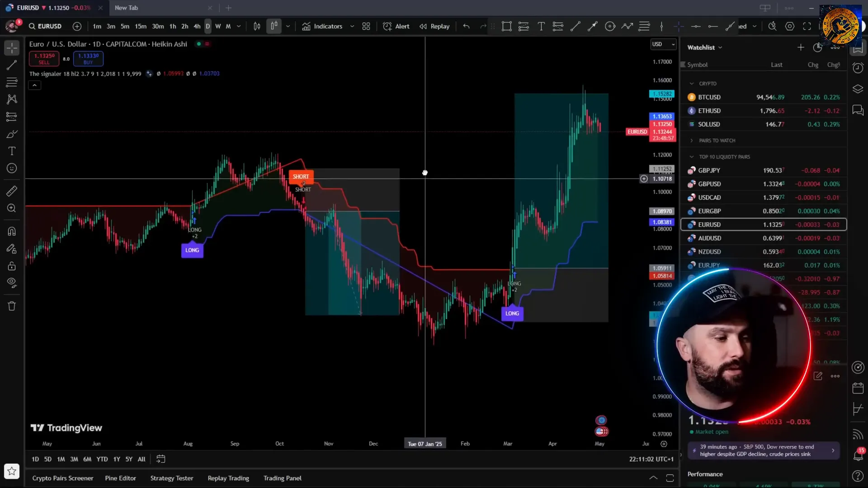The height and width of the screenshot is (488, 868).
Task: Expand the favorite indicators dropdown
Action: [x=352, y=26]
